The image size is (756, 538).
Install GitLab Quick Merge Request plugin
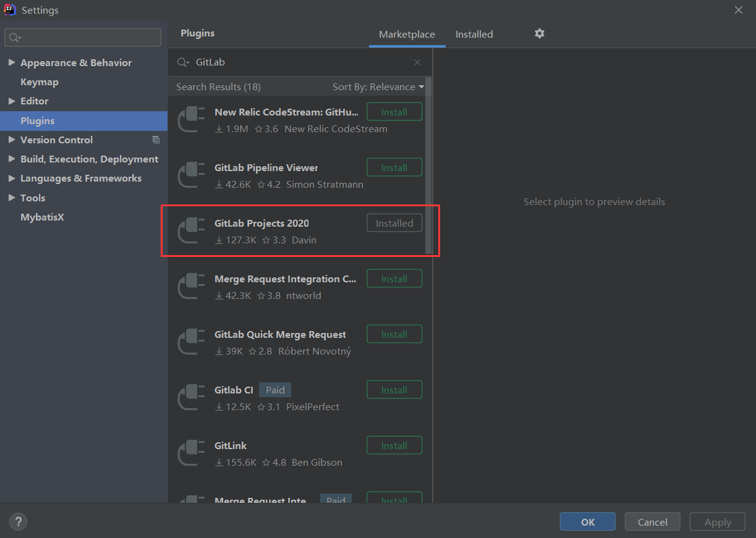click(394, 334)
